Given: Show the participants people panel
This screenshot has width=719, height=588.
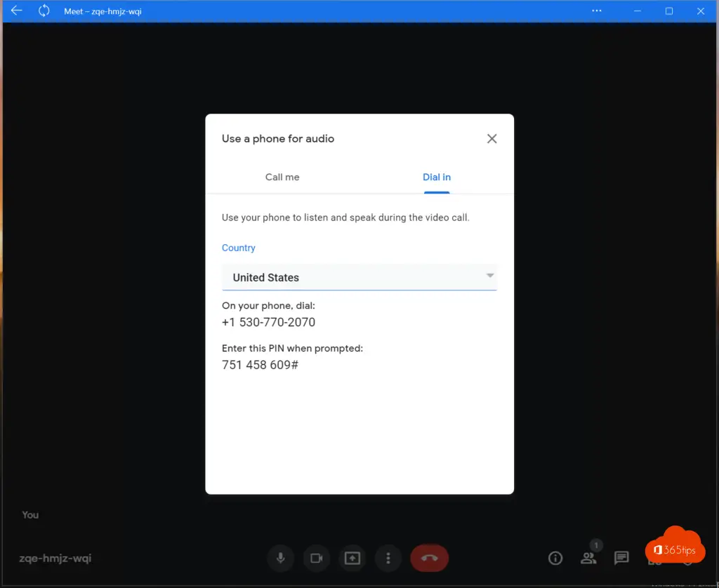Looking at the screenshot, I should click(x=588, y=559).
